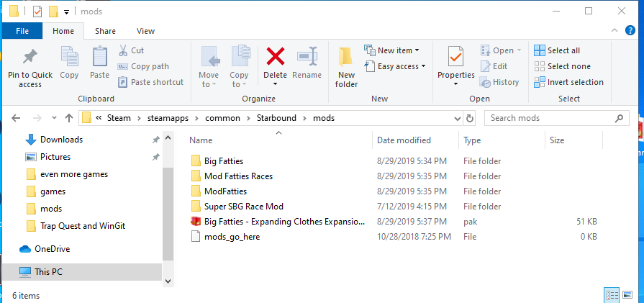644x303 pixels.
Task: Open the Easy access dropdown
Action: (x=394, y=66)
